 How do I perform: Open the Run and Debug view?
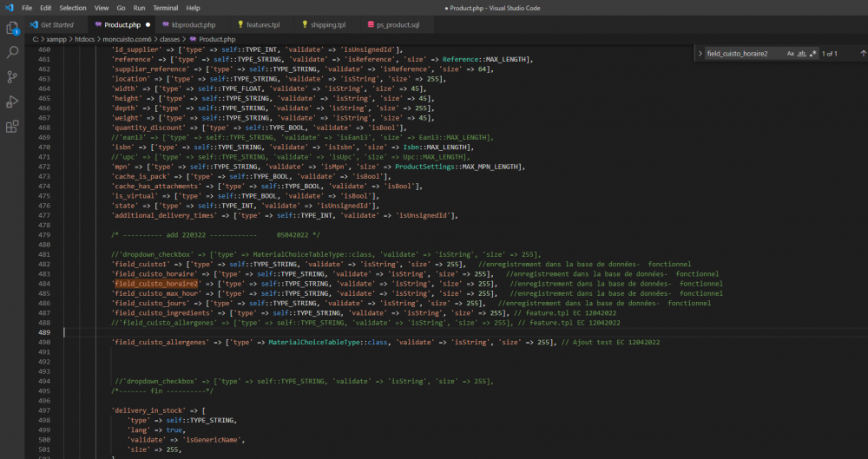click(13, 102)
